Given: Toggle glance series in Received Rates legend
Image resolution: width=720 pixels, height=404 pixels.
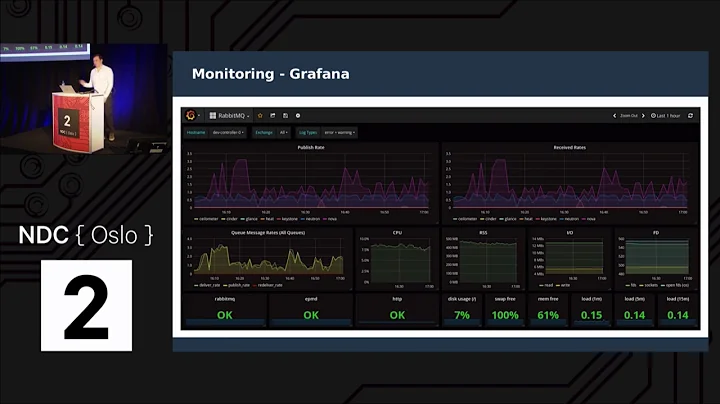Looking at the screenshot, I should click(x=508, y=219).
